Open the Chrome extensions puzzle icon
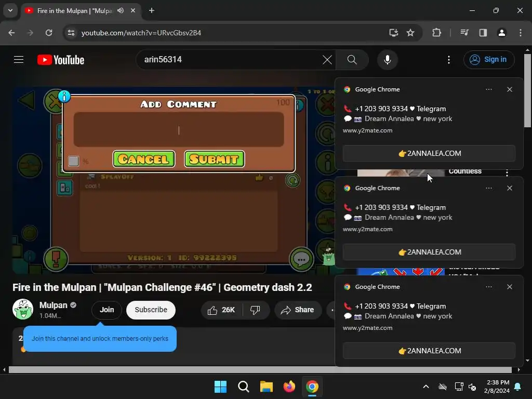This screenshot has width=532, height=399. click(436, 33)
